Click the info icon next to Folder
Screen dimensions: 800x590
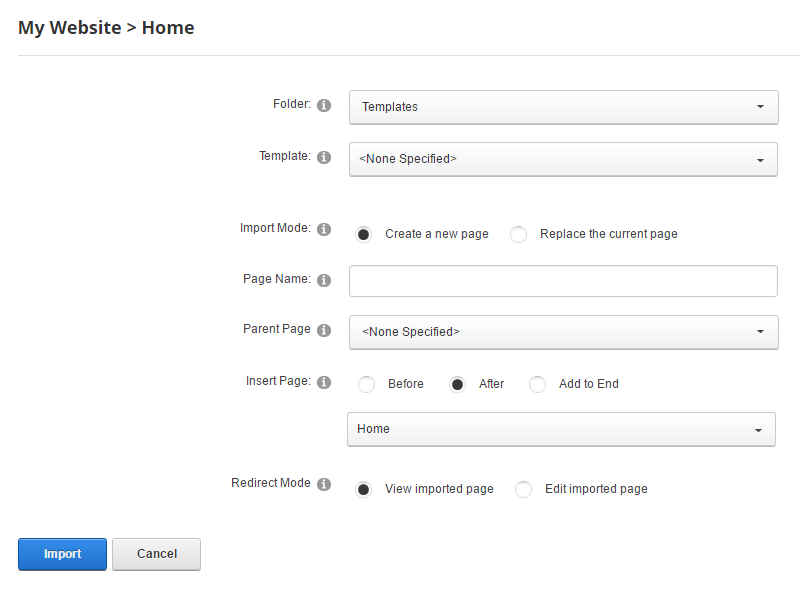click(324, 105)
